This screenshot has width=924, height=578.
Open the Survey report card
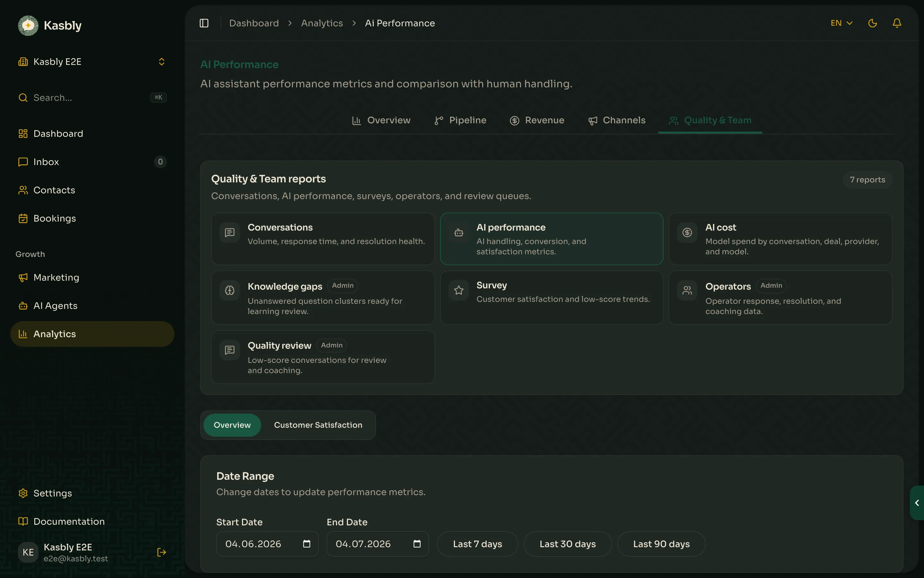[x=552, y=298]
